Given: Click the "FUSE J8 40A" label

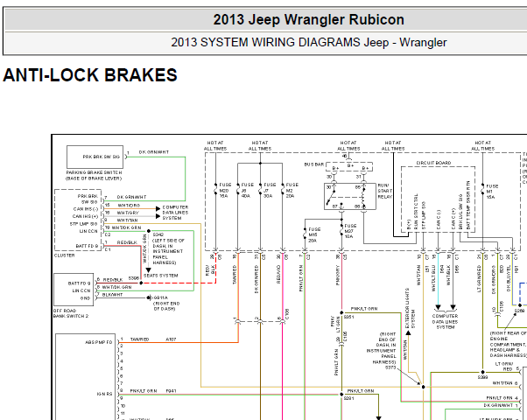Looking at the screenshot, I should coord(248,190).
